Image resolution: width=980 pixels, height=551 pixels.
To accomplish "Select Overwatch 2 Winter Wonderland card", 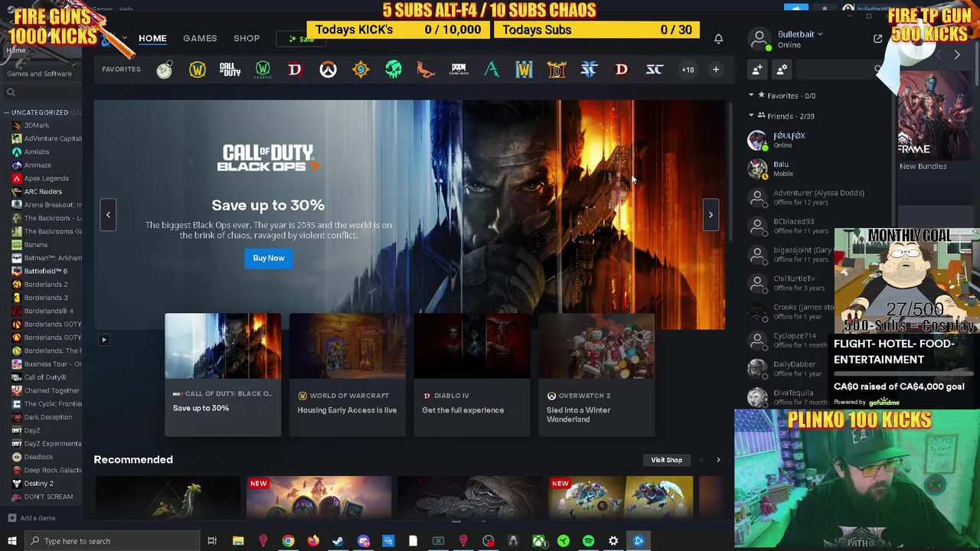I will (x=596, y=374).
